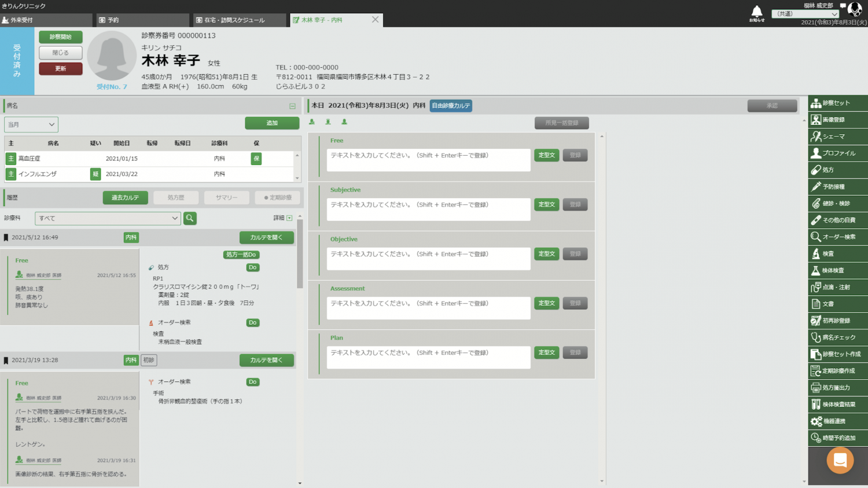Click the 閉じる button
The height and width of the screenshot is (488, 868).
61,53
